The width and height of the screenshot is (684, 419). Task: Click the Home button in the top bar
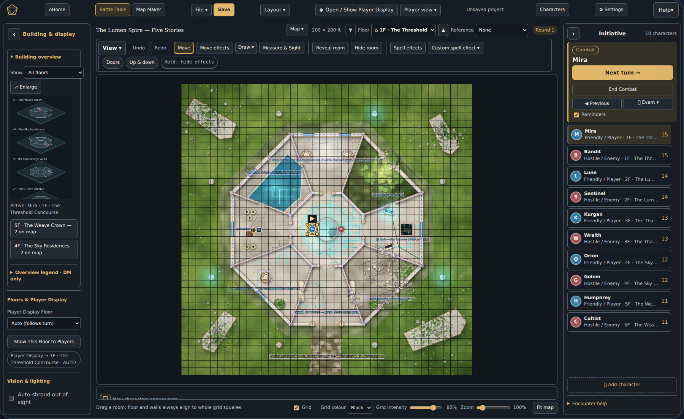57,10
